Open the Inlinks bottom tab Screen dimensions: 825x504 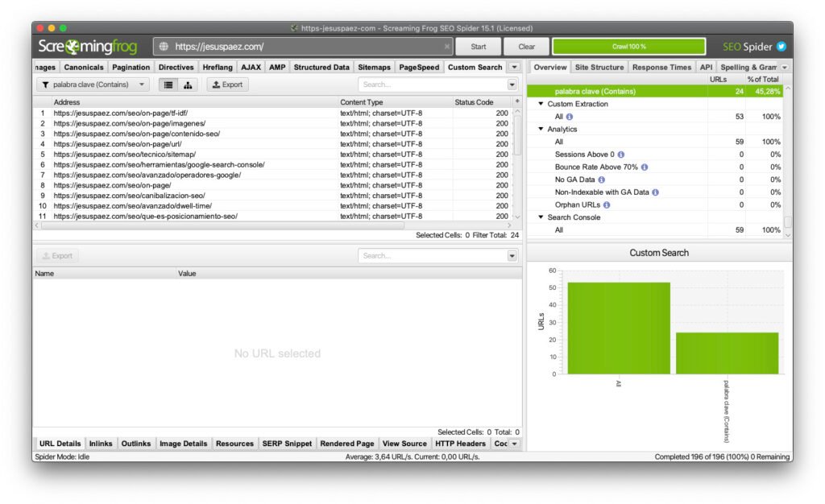coord(101,444)
